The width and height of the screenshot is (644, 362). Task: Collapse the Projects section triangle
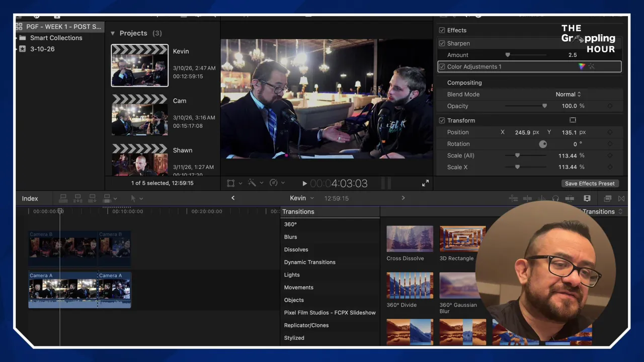[x=113, y=33]
